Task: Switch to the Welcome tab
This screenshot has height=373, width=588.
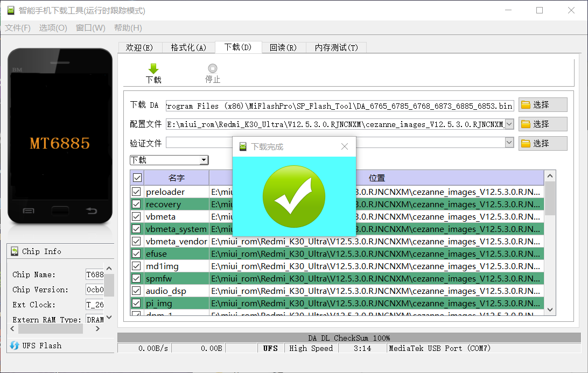Action: [140, 47]
